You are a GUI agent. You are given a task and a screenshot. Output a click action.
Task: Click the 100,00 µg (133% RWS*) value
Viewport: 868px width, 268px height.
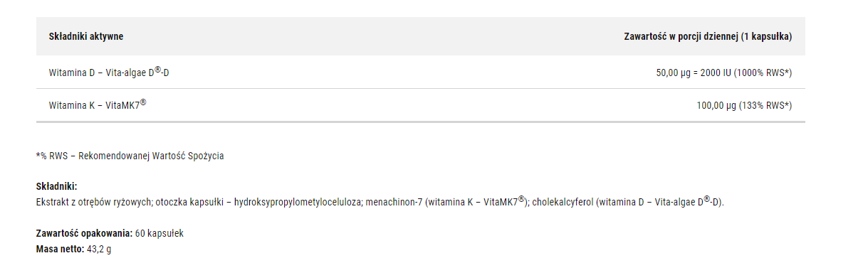click(x=744, y=105)
